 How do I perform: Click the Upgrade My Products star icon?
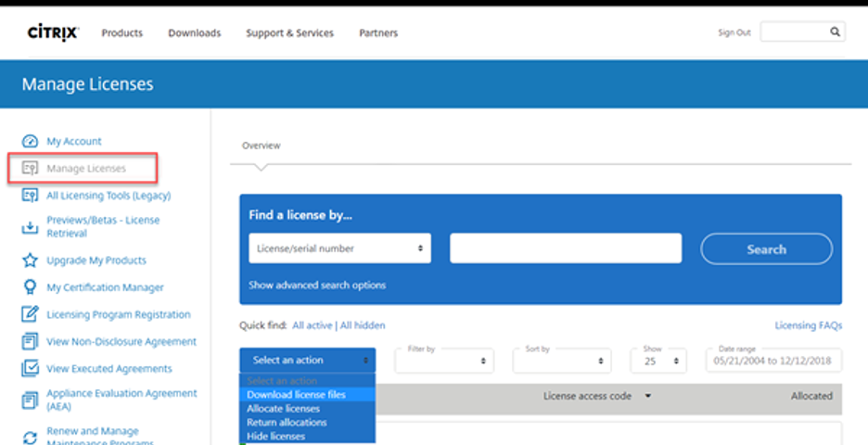click(x=30, y=261)
